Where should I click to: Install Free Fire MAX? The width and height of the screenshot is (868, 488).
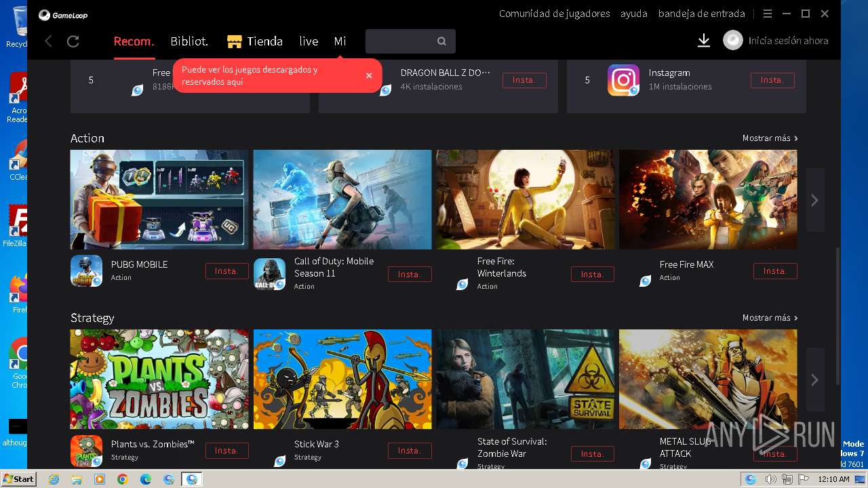tap(775, 271)
